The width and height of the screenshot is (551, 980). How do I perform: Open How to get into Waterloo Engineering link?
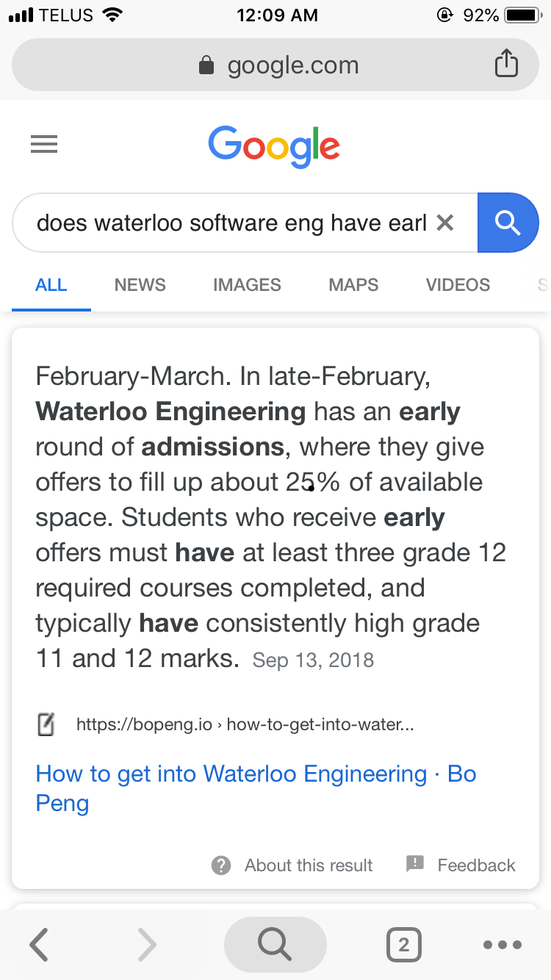click(x=256, y=788)
